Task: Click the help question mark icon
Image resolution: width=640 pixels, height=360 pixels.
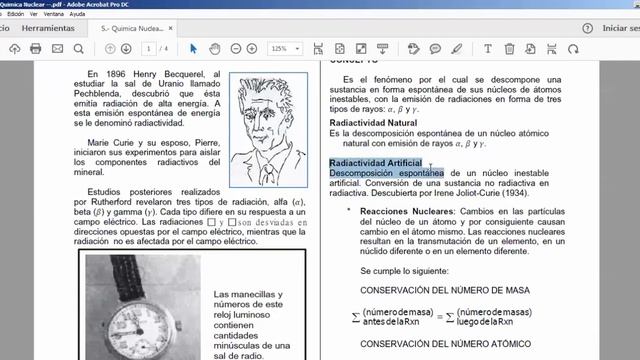Action: (587, 28)
